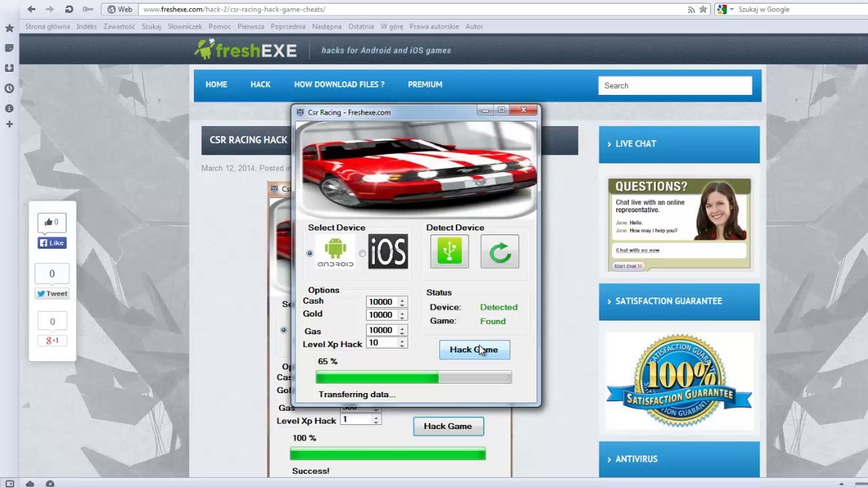Reload the page with the refresh icon

click(x=68, y=9)
